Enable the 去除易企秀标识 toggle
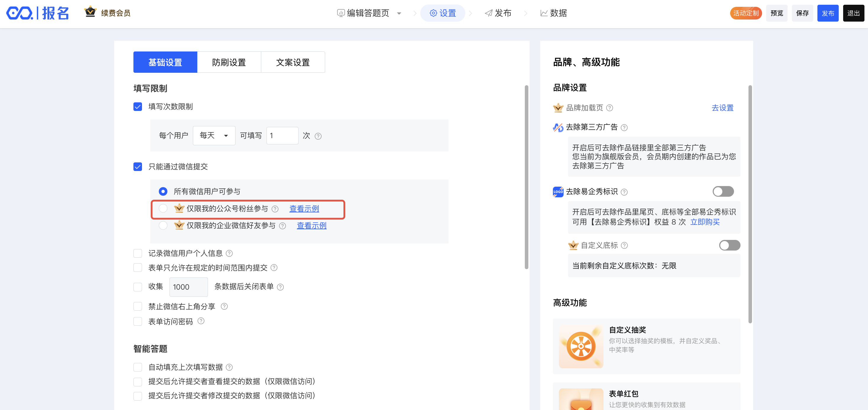The width and height of the screenshot is (868, 410). click(723, 192)
